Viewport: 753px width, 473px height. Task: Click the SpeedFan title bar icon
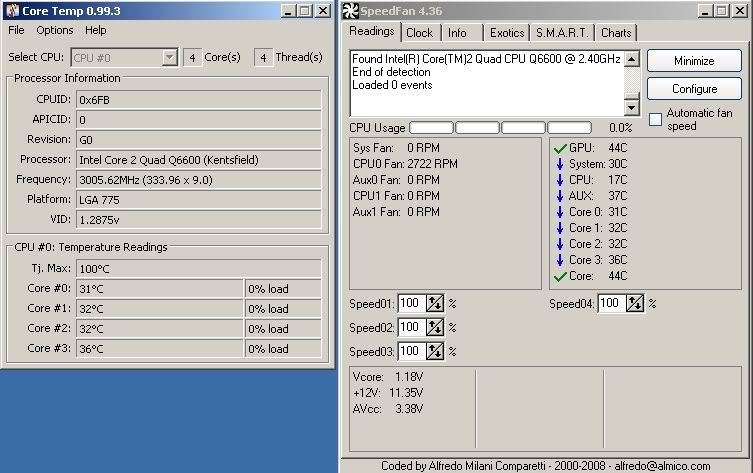350,10
